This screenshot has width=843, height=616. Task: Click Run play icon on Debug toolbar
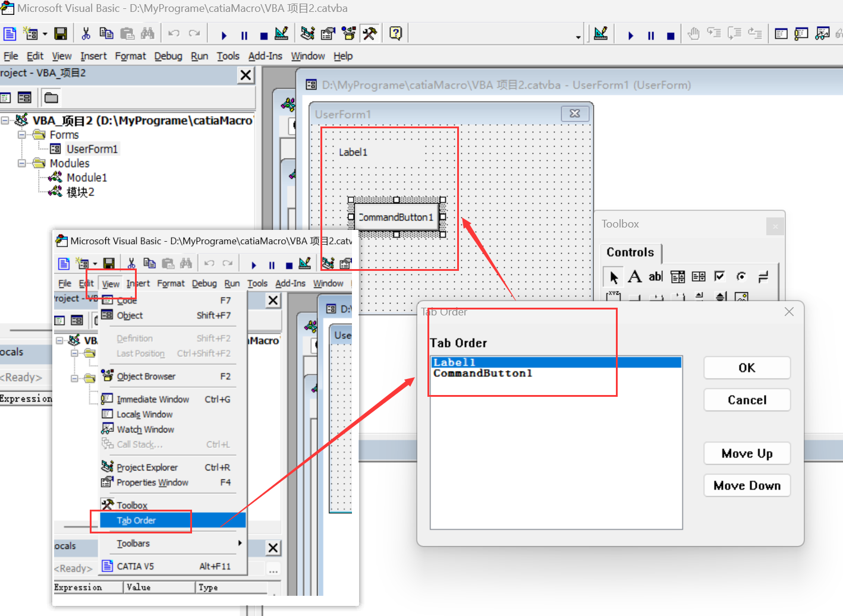[x=631, y=36]
